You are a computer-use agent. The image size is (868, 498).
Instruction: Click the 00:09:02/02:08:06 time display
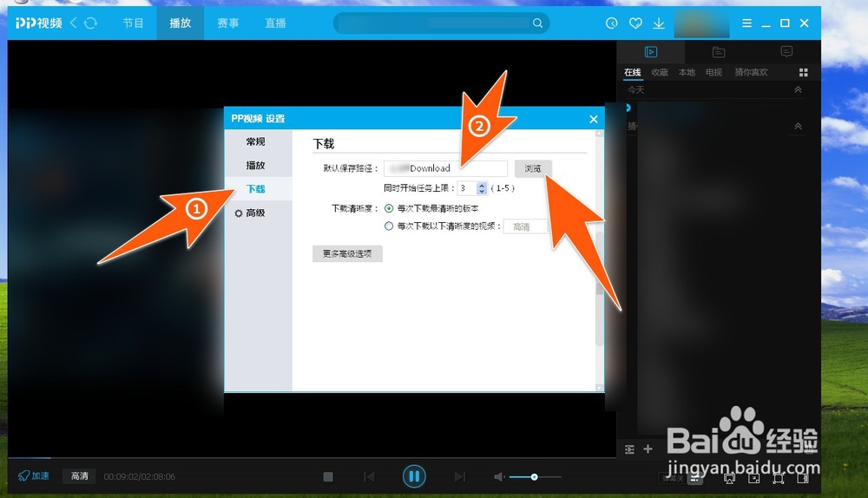pyautogui.click(x=140, y=476)
